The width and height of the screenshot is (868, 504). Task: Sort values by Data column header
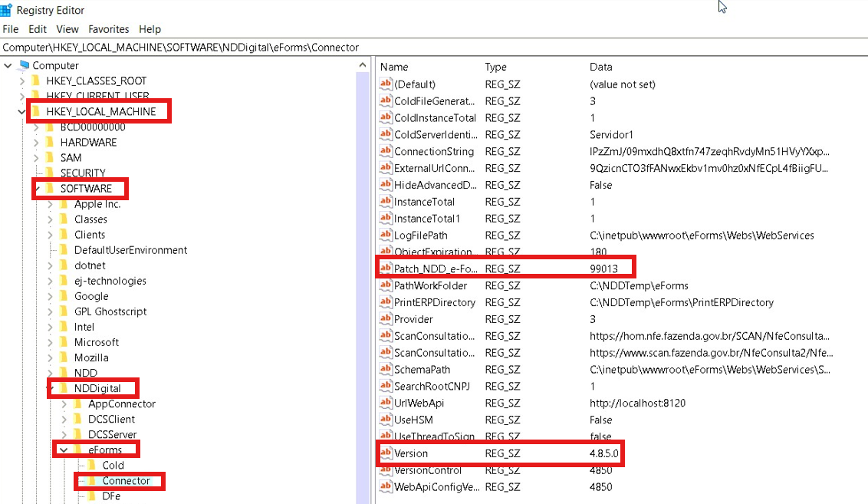click(600, 67)
